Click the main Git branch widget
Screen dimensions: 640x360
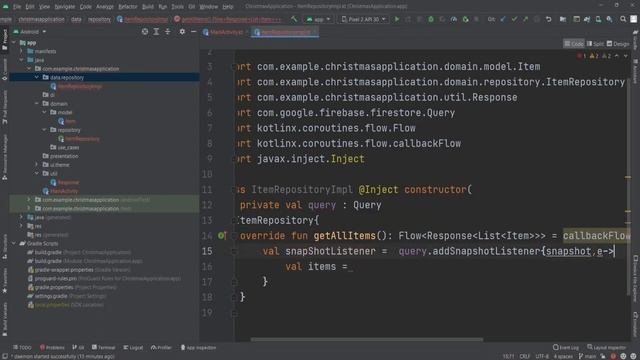tap(587, 356)
